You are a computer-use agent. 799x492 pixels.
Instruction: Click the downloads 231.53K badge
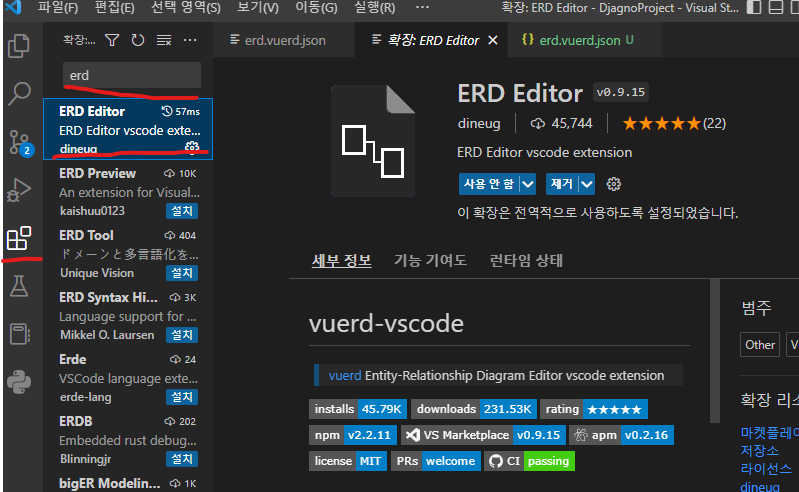tap(474, 409)
